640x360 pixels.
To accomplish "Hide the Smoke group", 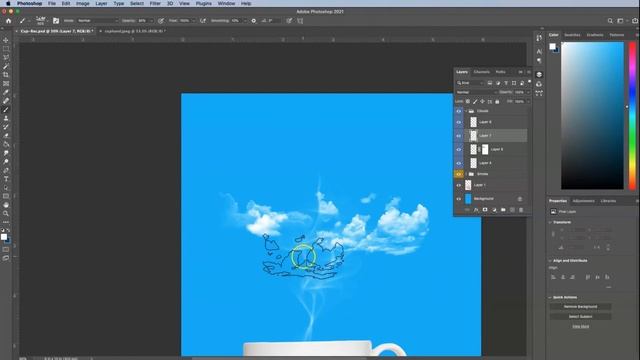I will (x=458, y=174).
